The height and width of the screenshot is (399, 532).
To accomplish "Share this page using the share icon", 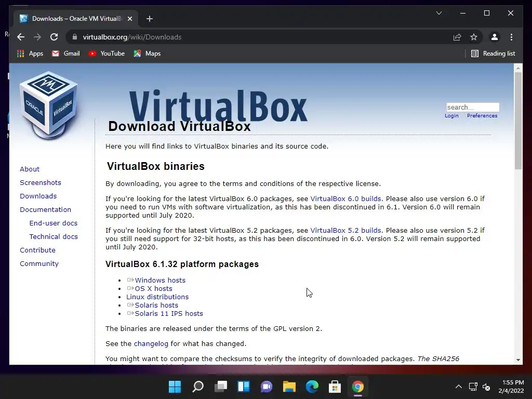I will click(457, 37).
